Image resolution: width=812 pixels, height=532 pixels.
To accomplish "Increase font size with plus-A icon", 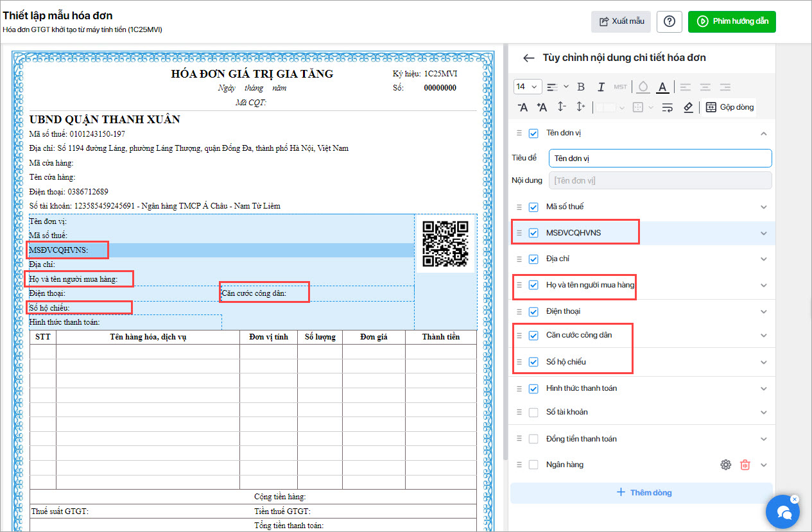I will coord(542,107).
